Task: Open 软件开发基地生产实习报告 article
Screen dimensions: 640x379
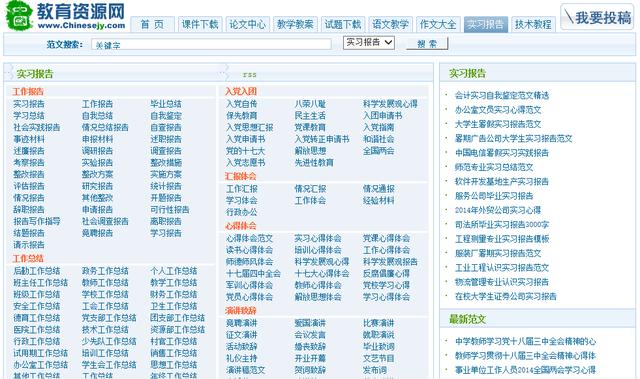Action: (x=502, y=182)
